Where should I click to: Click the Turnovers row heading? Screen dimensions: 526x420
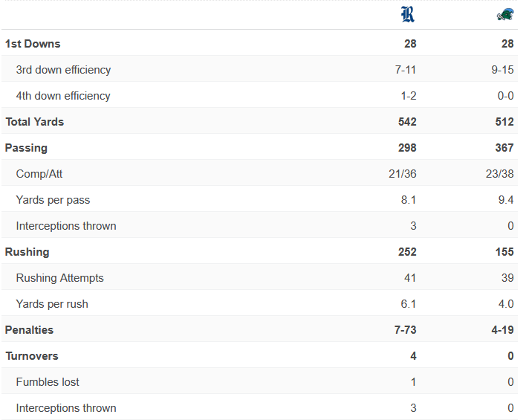pyautogui.click(x=32, y=356)
